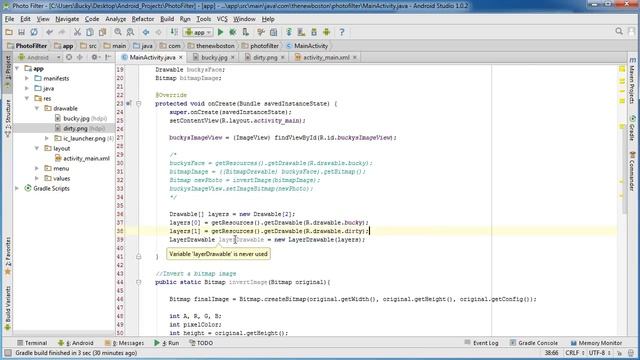
Task: Click the Undo arrow icon
Action: coord(49,32)
